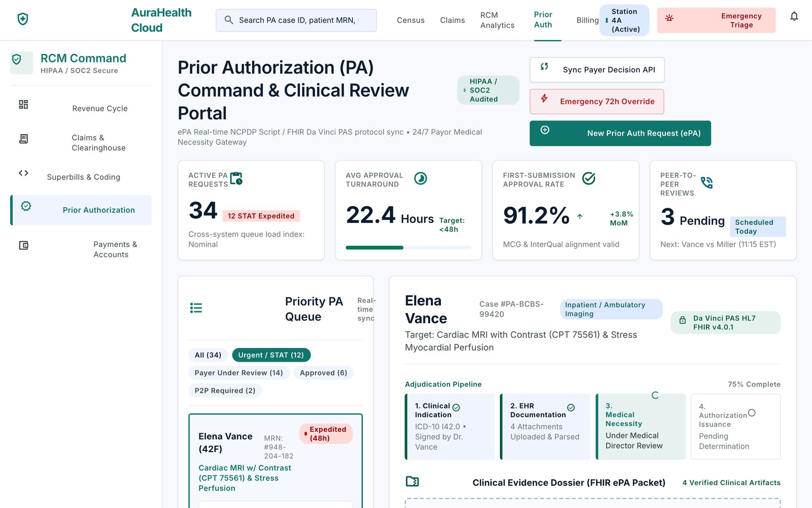812x508 pixels.
Task: Click the Emergency Triage siren icon
Action: pyautogui.click(x=669, y=18)
